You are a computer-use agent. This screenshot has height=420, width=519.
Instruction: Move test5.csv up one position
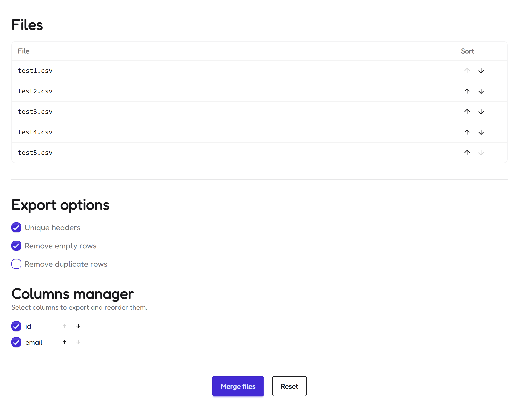tap(467, 153)
